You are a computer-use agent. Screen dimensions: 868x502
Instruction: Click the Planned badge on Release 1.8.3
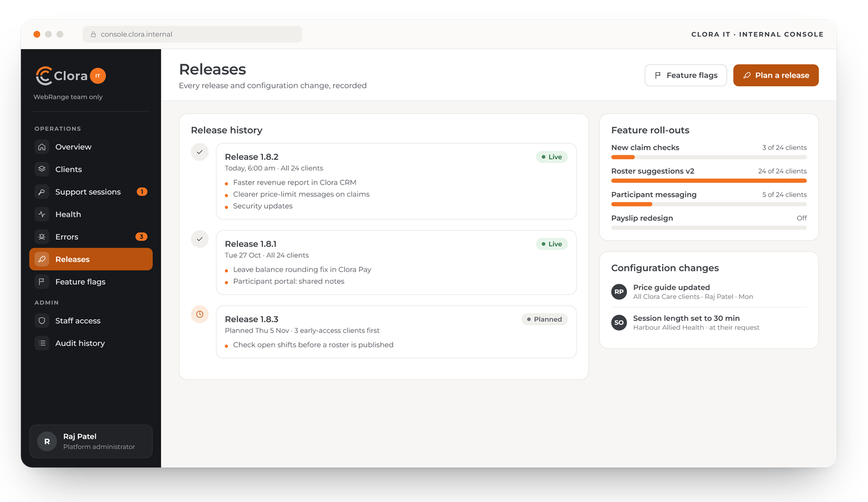pos(544,320)
